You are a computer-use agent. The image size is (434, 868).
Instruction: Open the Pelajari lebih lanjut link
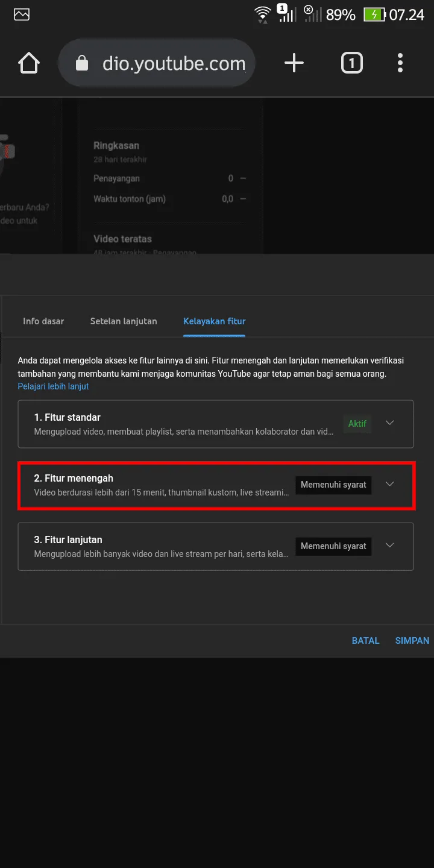53,386
